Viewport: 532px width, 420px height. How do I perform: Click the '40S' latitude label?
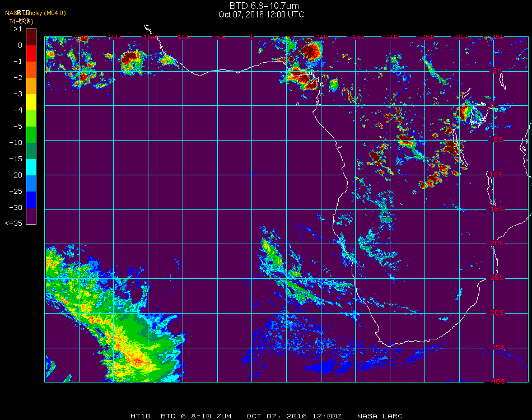pyautogui.click(x=498, y=382)
